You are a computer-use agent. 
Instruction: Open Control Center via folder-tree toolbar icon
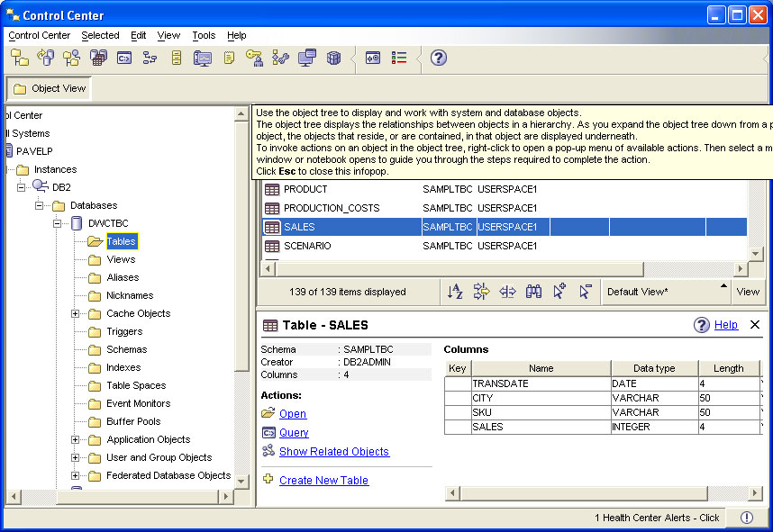coord(20,59)
